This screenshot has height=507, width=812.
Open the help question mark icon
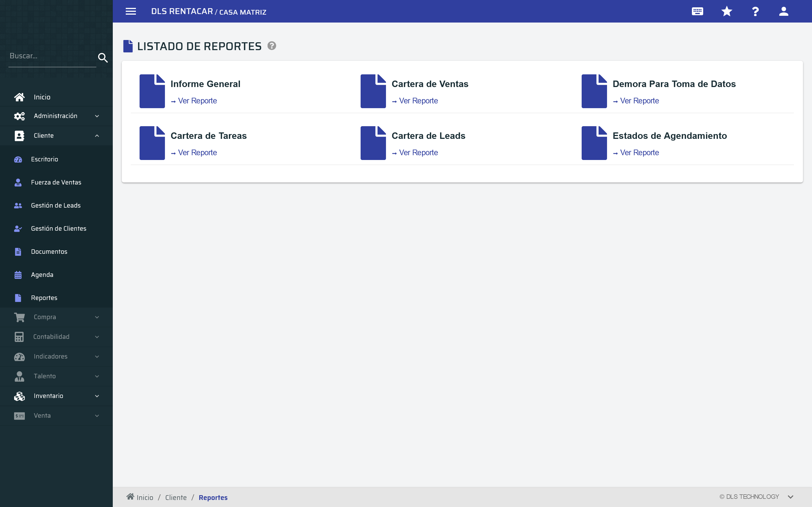tap(755, 11)
